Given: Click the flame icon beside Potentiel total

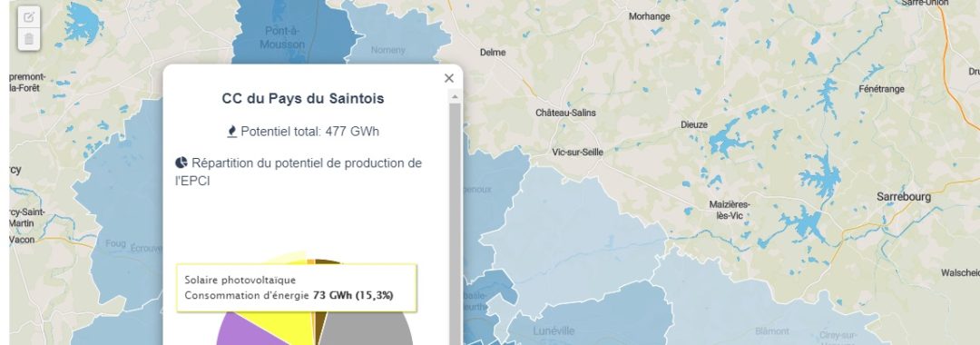Looking at the screenshot, I should click(232, 132).
